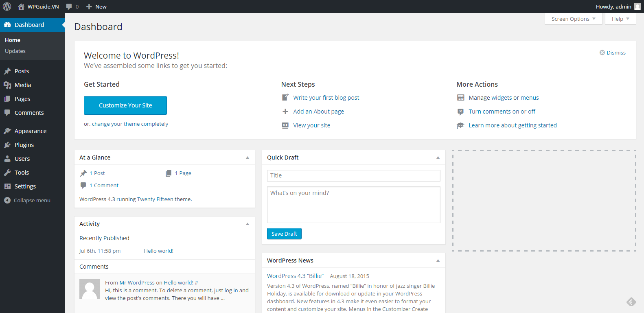Screen dimensions: 644x313
Task: Go to Updates submenu item
Action: point(15,51)
